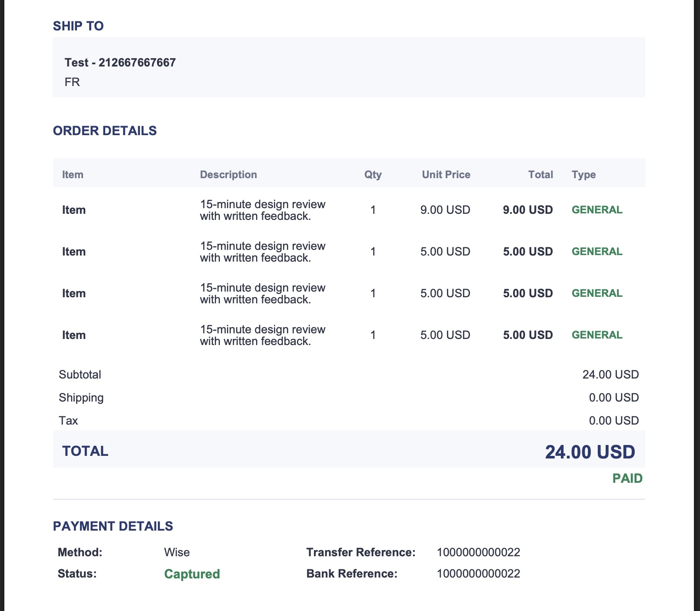Screen dimensions: 700x611
Task: Select the PAYMENT DETAILS heading
Action: click(x=113, y=526)
